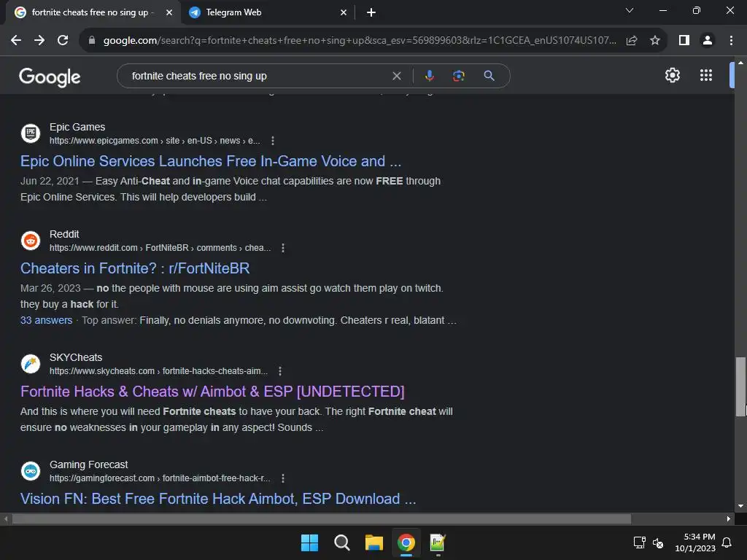Image resolution: width=747 pixels, height=560 pixels.
Task: Click the lock icon in the address bar
Action: (92, 41)
